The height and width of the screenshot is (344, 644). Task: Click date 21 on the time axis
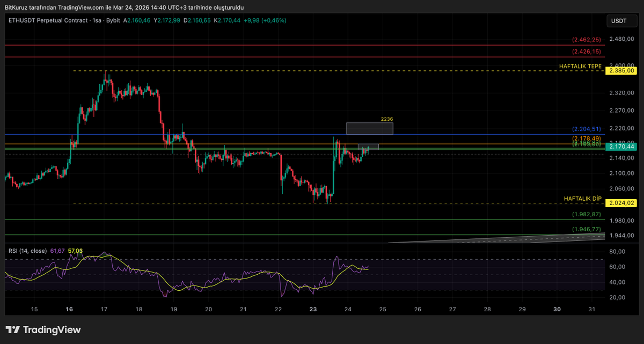(x=244, y=310)
